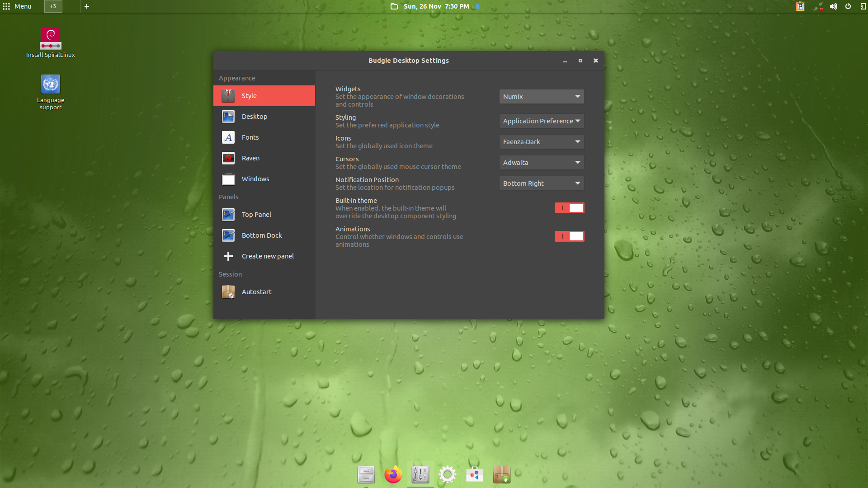Click the power icon in top panel

(848, 6)
